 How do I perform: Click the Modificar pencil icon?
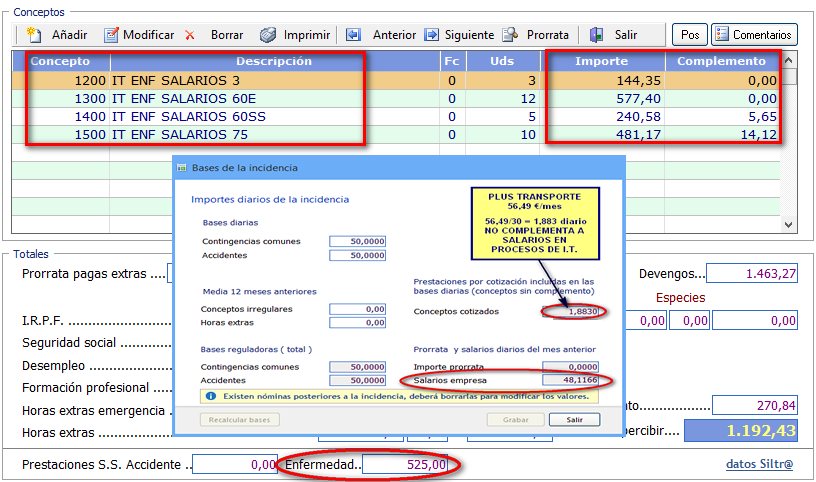tap(112, 34)
